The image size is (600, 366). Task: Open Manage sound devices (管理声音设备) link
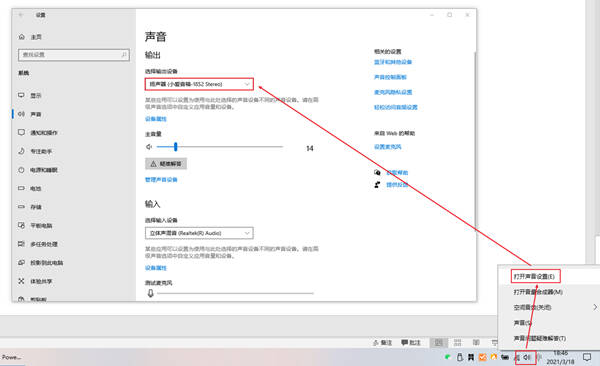161,180
